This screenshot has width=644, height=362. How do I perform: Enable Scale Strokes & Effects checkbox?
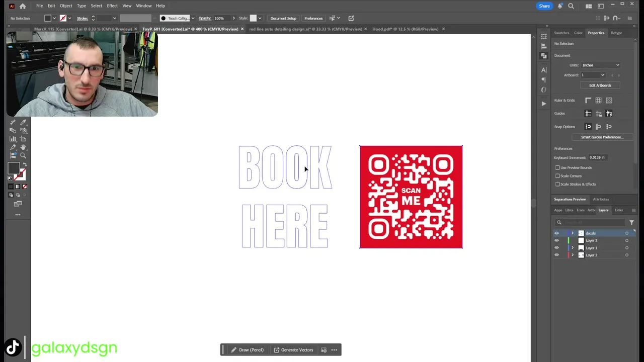click(x=557, y=184)
